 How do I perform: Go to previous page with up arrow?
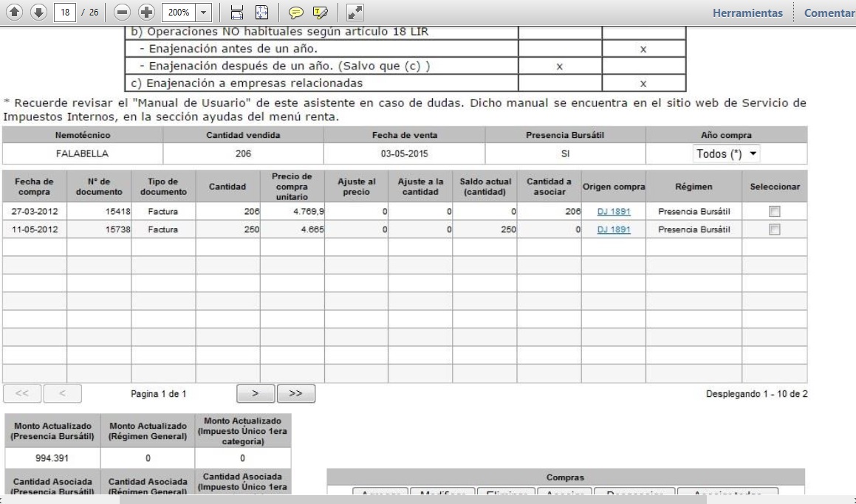[14, 12]
